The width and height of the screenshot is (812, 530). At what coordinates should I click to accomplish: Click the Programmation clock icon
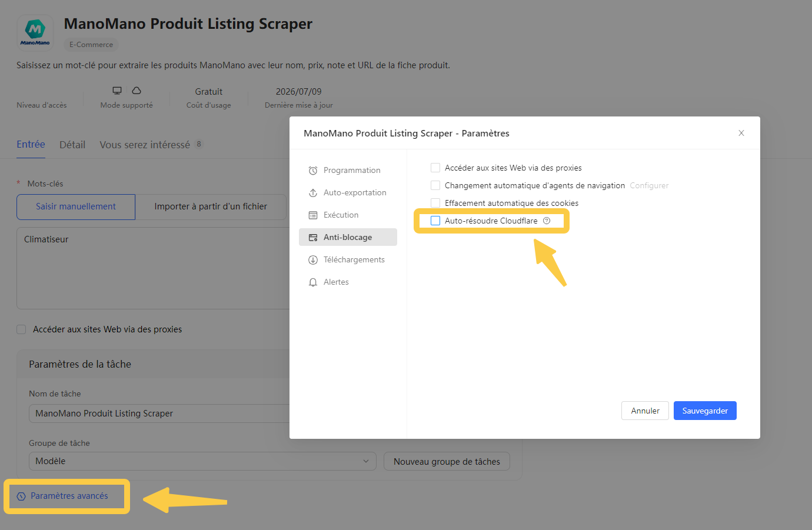313,171
